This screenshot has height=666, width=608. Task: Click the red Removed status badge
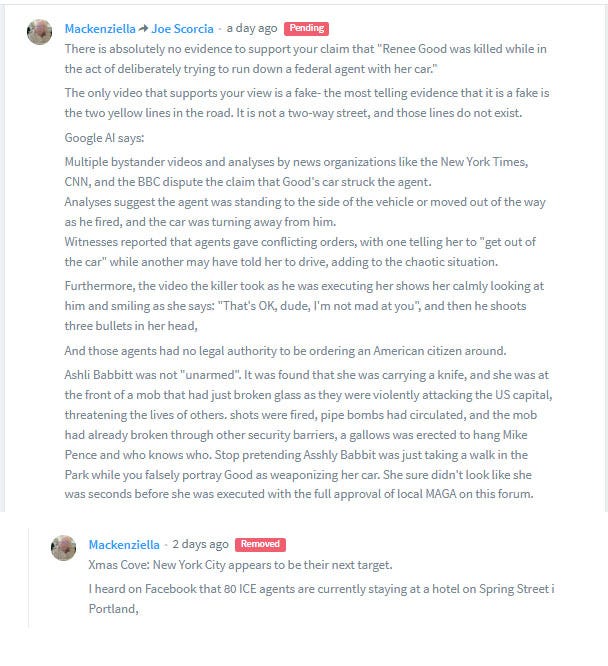point(260,545)
